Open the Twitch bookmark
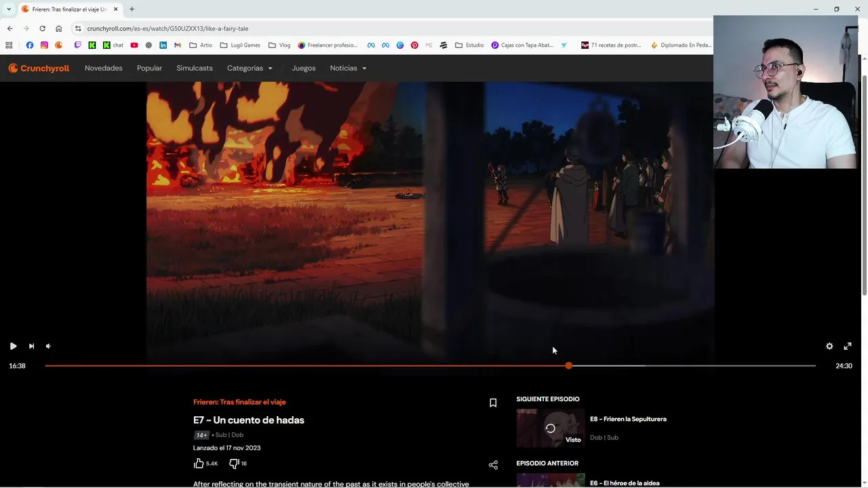The height and width of the screenshot is (488, 868). pyautogui.click(x=77, y=45)
